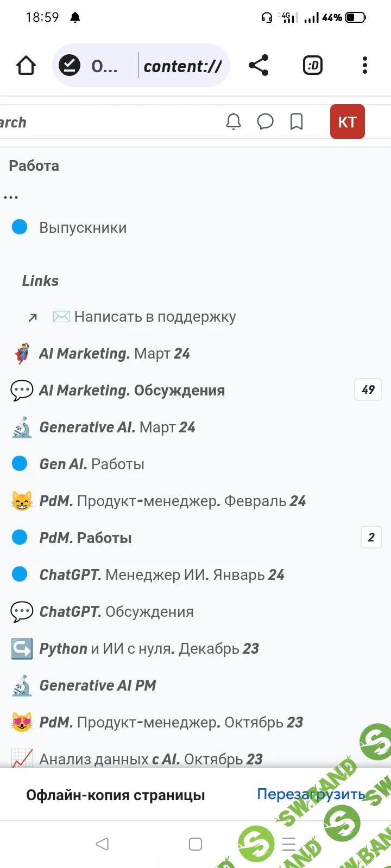
Task: Open the Выпускники space
Action: (x=83, y=228)
